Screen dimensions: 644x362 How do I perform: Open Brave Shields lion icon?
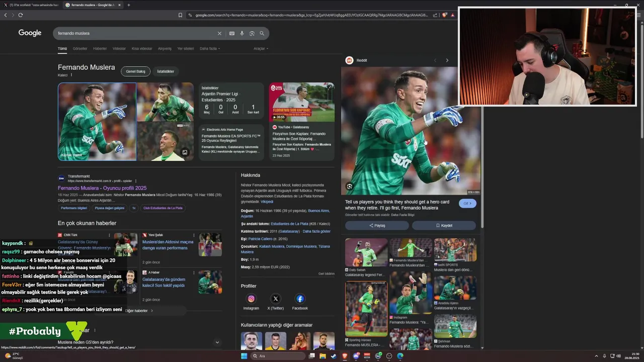click(x=445, y=15)
